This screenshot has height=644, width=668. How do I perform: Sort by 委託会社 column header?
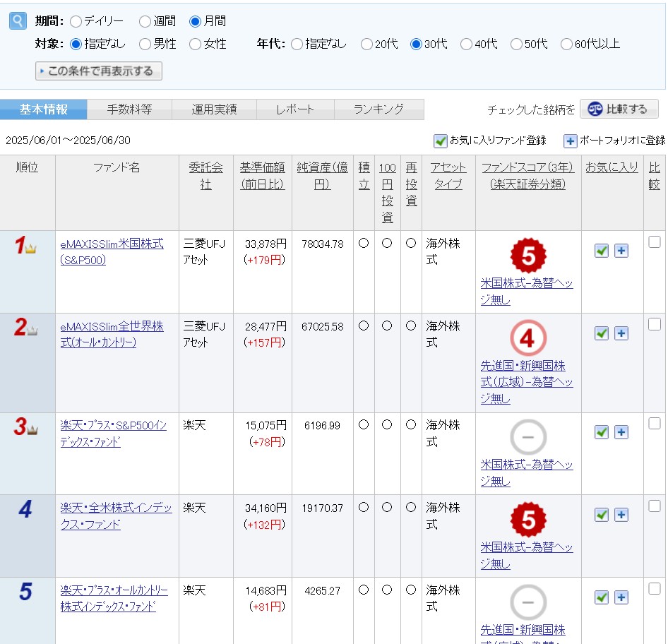205,176
